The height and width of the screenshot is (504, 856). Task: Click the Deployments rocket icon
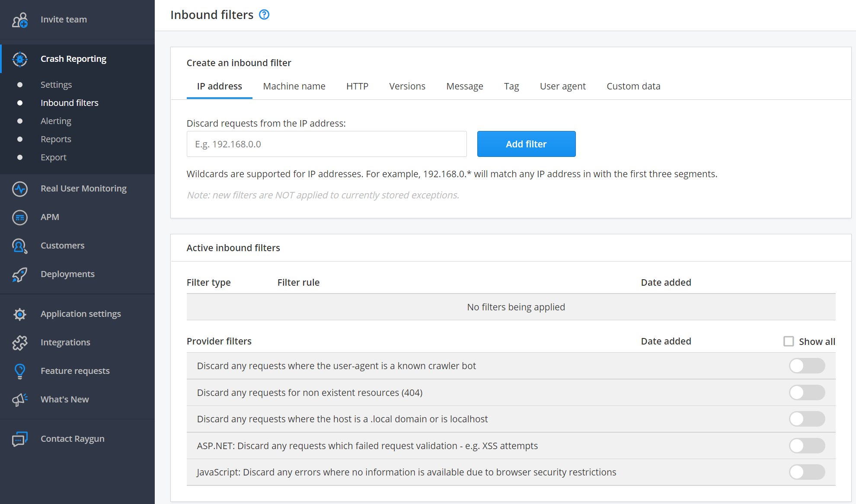[x=20, y=274]
